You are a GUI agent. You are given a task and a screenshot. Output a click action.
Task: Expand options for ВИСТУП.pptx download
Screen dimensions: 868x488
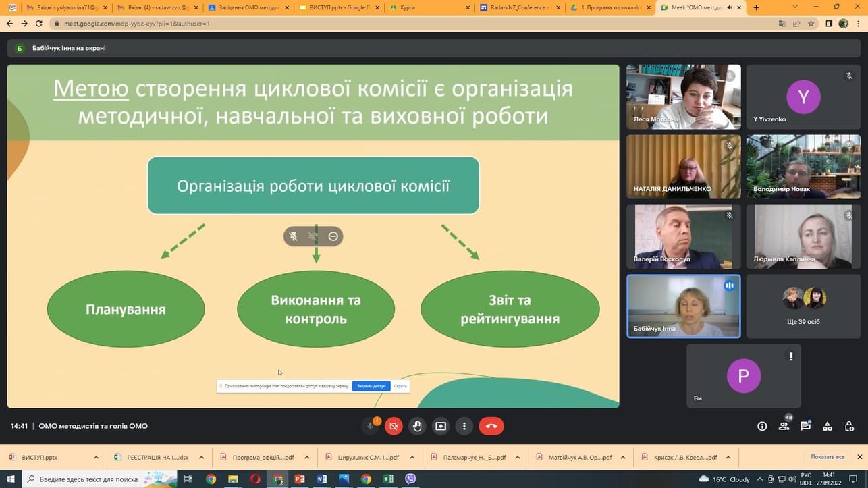pos(96,457)
